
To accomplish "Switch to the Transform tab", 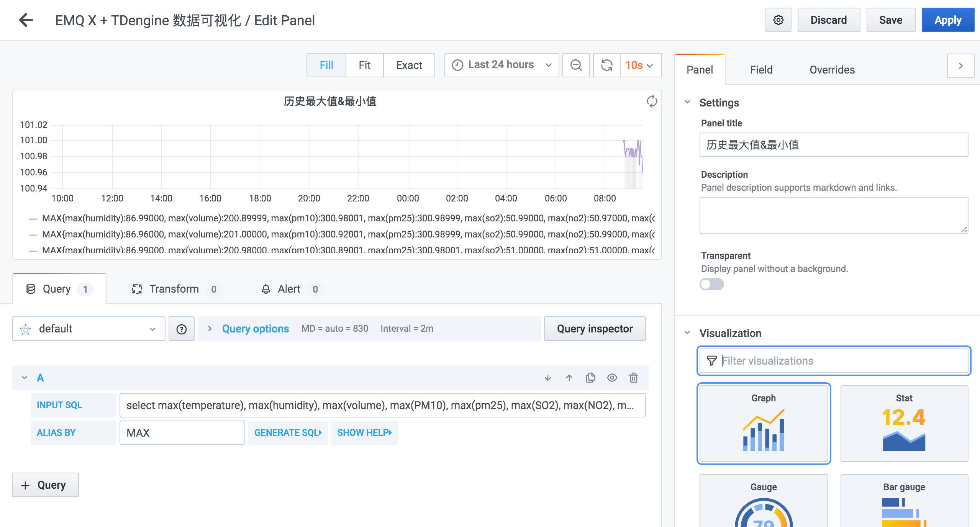I will pyautogui.click(x=174, y=289).
